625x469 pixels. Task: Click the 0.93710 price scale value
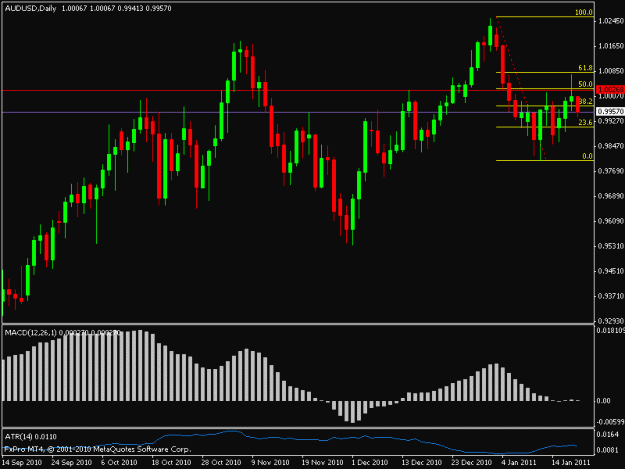click(x=611, y=296)
